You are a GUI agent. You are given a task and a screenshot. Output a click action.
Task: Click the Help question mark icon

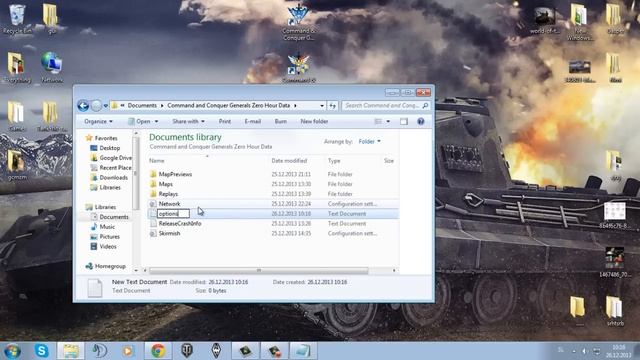[x=421, y=122]
